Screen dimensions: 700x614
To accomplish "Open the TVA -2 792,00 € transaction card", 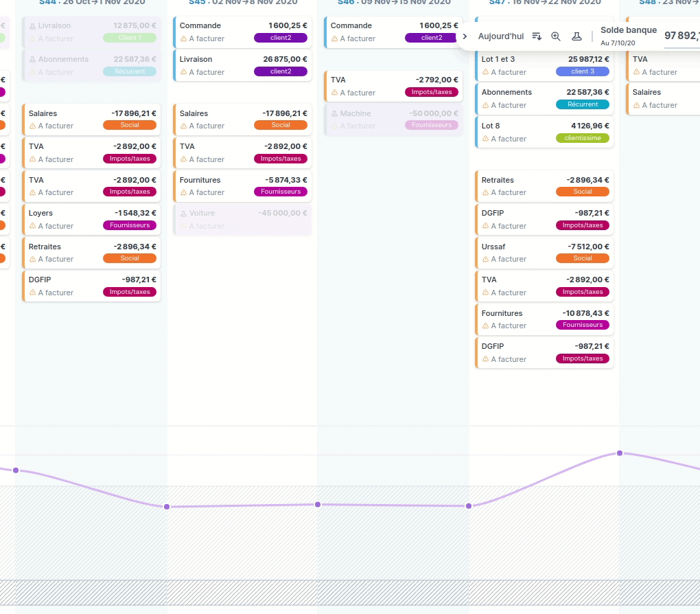I will (393, 86).
